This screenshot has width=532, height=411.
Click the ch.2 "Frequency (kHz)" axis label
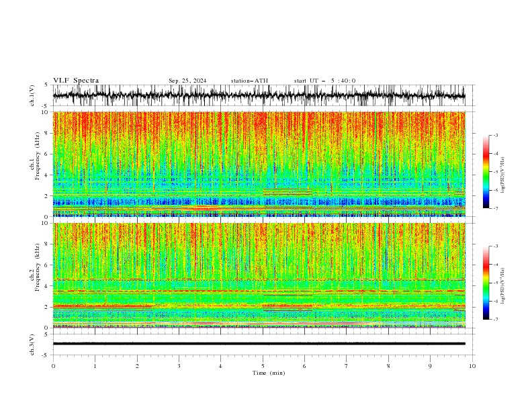click(38, 267)
